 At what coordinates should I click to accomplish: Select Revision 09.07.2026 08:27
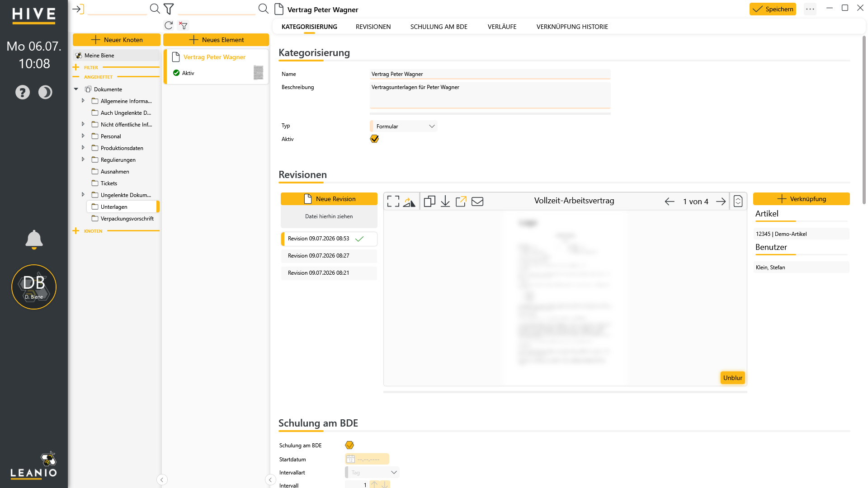click(329, 256)
